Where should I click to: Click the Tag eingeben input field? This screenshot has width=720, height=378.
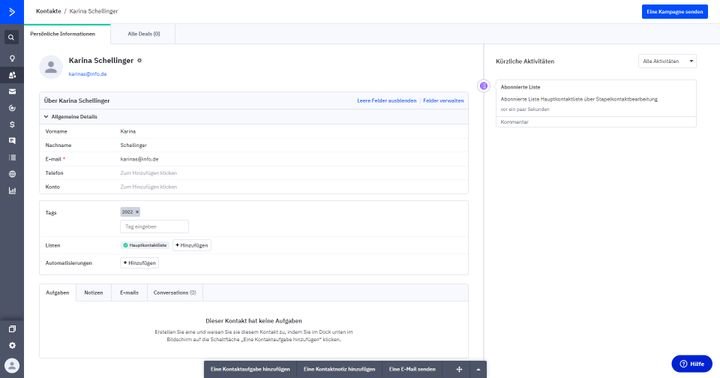point(154,226)
